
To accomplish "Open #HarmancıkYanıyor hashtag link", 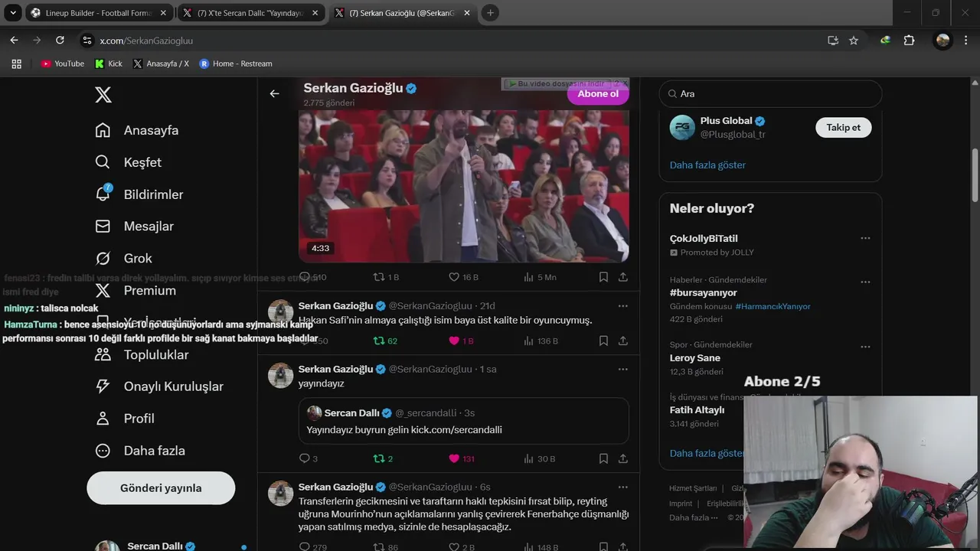I will pos(773,306).
